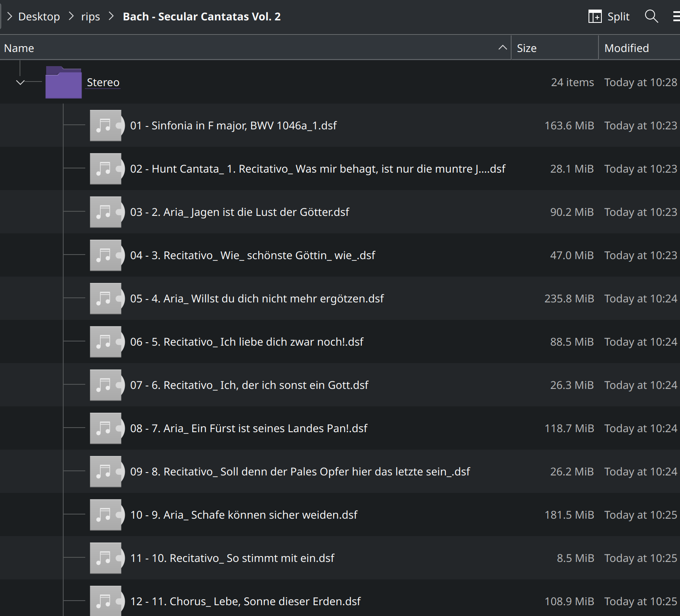This screenshot has width=680, height=616.
Task: Collapse the Stereo folder tree
Action: (20, 82)
